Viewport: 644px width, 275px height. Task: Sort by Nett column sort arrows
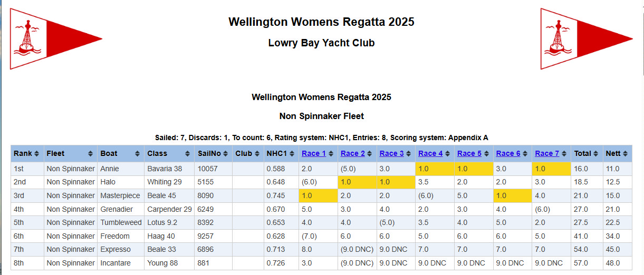click(x=625, y=154)
